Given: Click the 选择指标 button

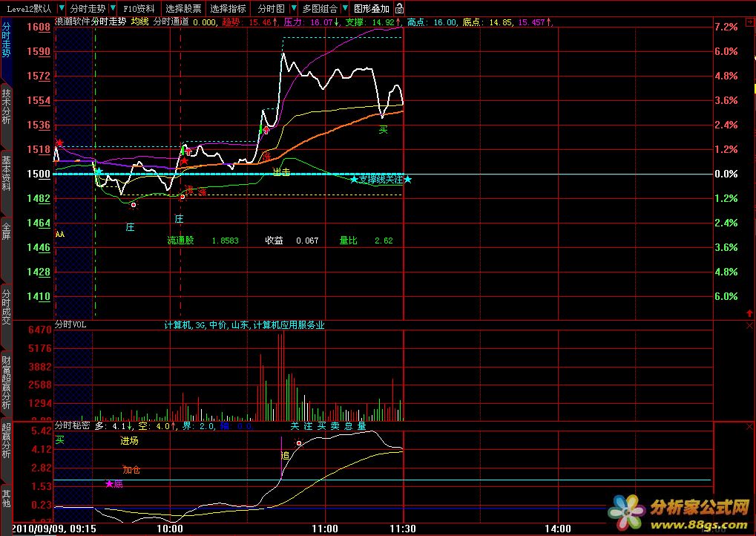Looking at the screenshot, I should pos(228,9).
